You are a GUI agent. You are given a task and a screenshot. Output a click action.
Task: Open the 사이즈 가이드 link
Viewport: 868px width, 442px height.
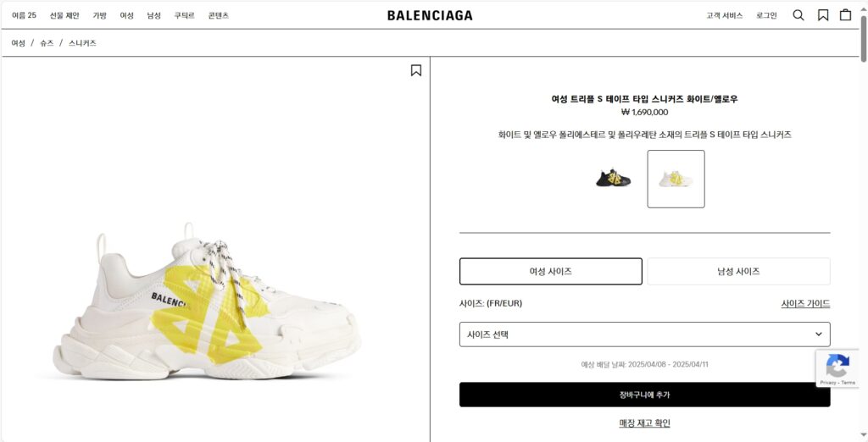coord(805,304)
